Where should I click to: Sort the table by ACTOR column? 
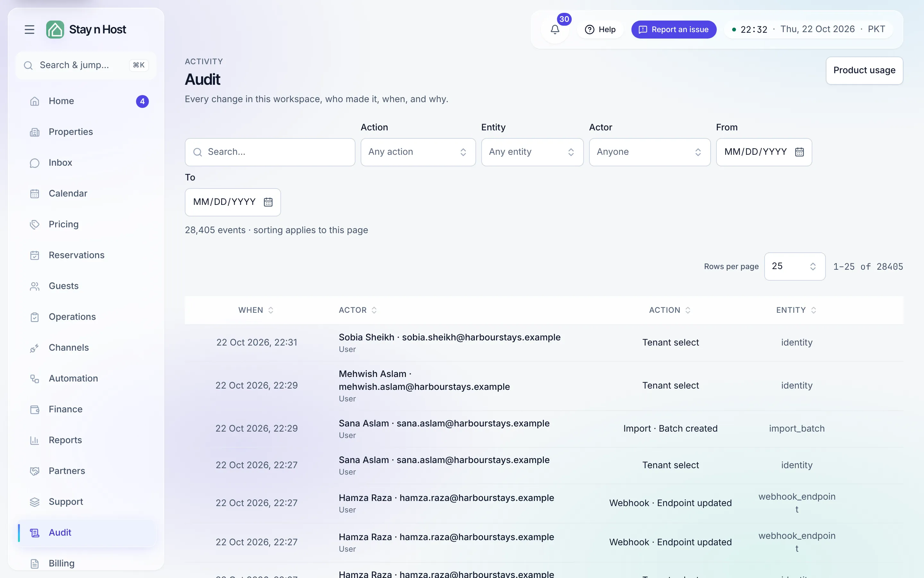click(x=358, y=310)
